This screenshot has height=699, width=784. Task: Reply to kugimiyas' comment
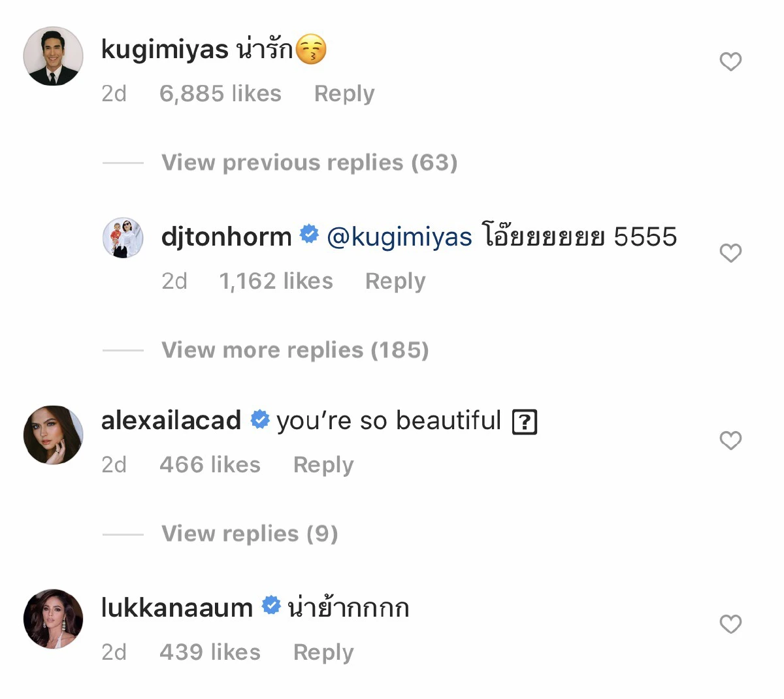[x=344, y=93]
